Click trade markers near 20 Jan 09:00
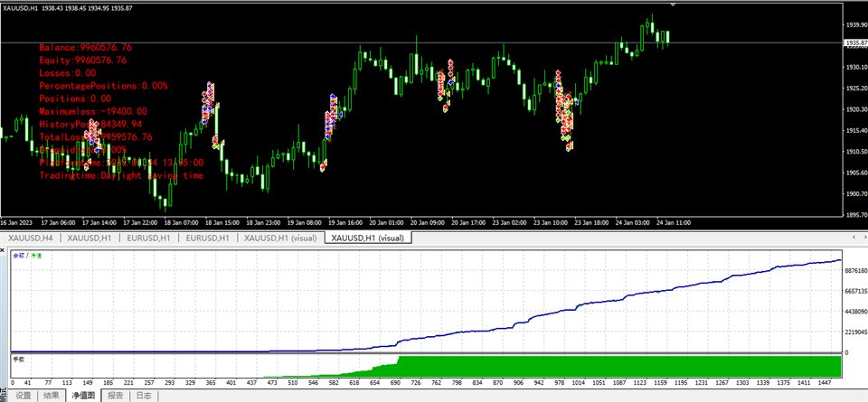Viewport: 868px width, 402px height. coord(446,83)
